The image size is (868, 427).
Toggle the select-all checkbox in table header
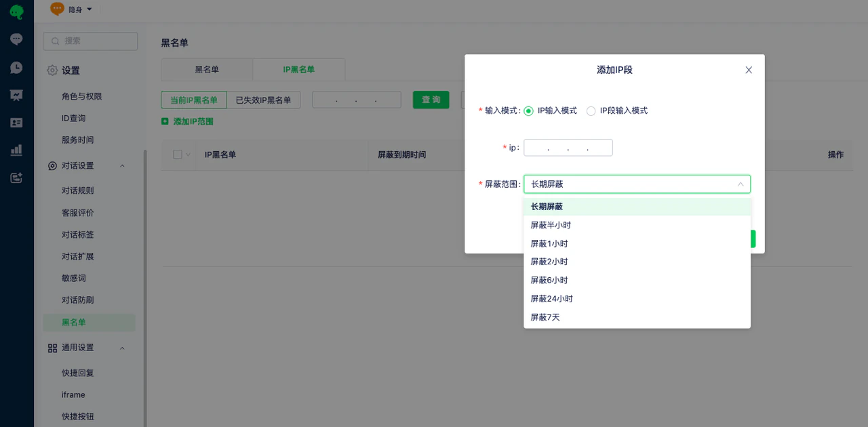(178, 155)
